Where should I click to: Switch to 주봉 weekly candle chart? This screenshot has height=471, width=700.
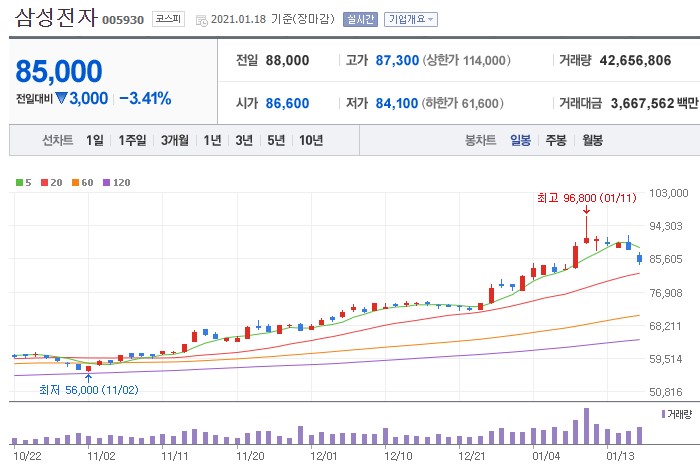pos(556,140)
